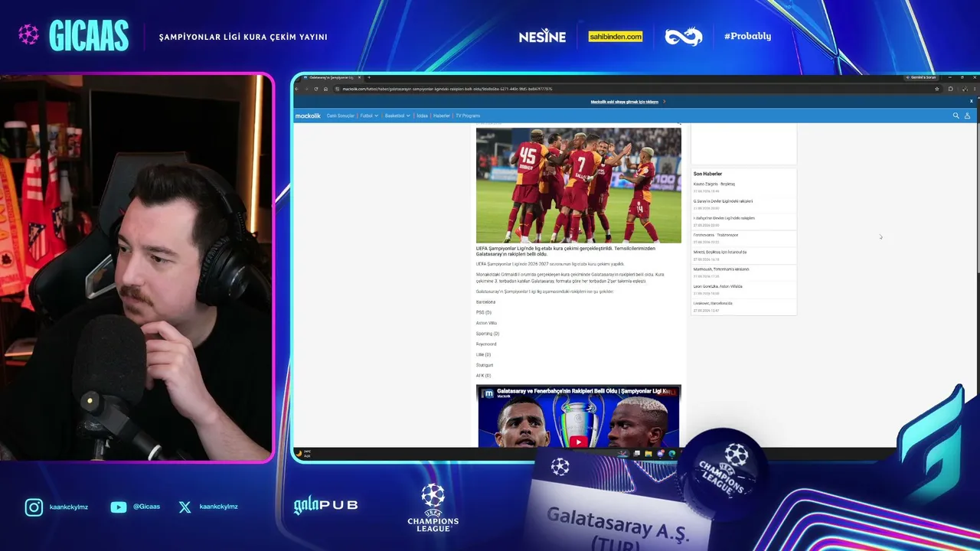
Task: Click the "Stuttgart" opponent text
Action: click(x=485, y=365)
